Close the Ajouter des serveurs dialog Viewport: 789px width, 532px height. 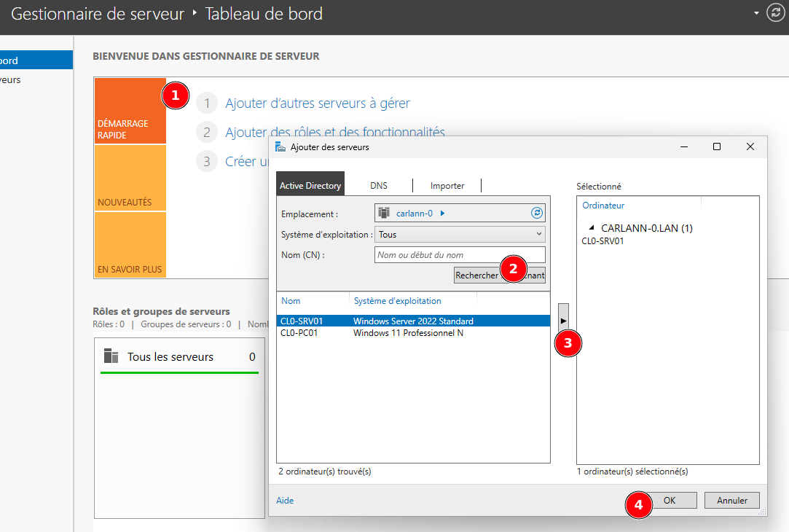click(750, 146)
